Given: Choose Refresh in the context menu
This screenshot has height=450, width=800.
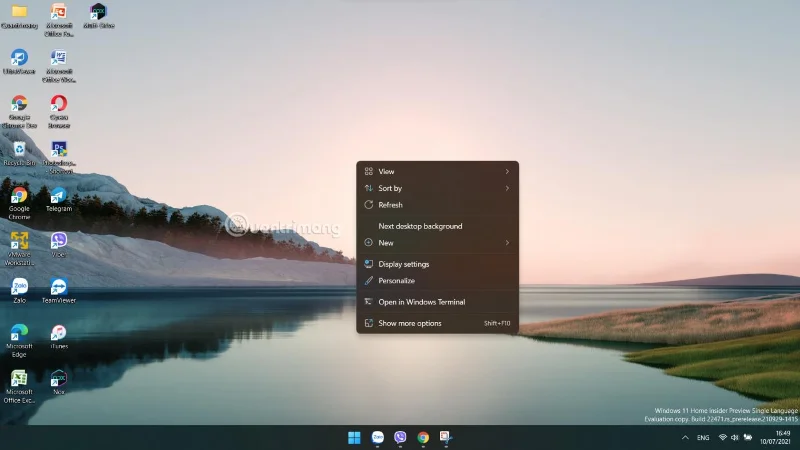Looking at the screenshot, I should click(x=437, y=205).
